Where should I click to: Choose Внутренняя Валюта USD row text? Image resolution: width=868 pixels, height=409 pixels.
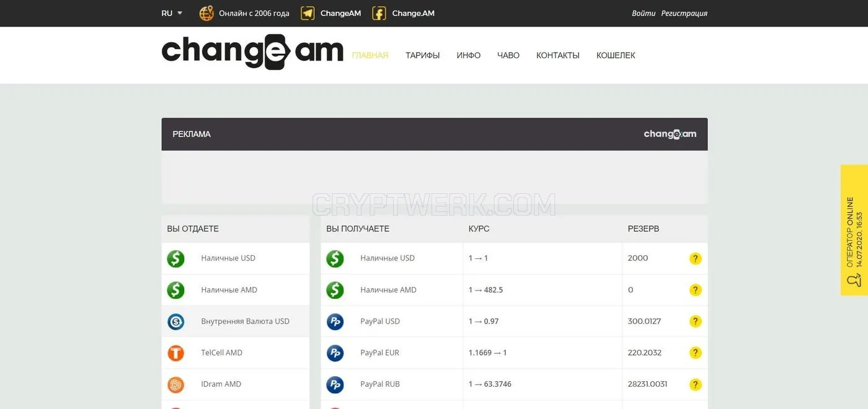coord(245,321)
